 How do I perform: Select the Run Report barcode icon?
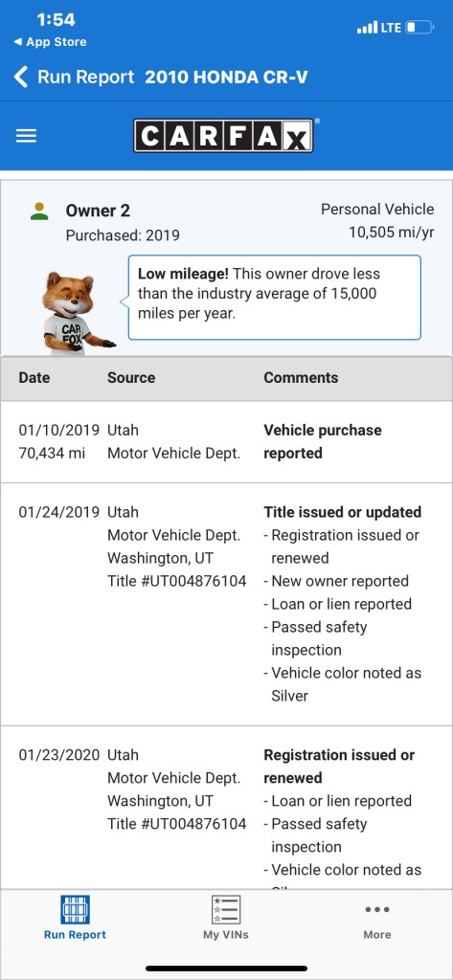click(x=75, y=909)
